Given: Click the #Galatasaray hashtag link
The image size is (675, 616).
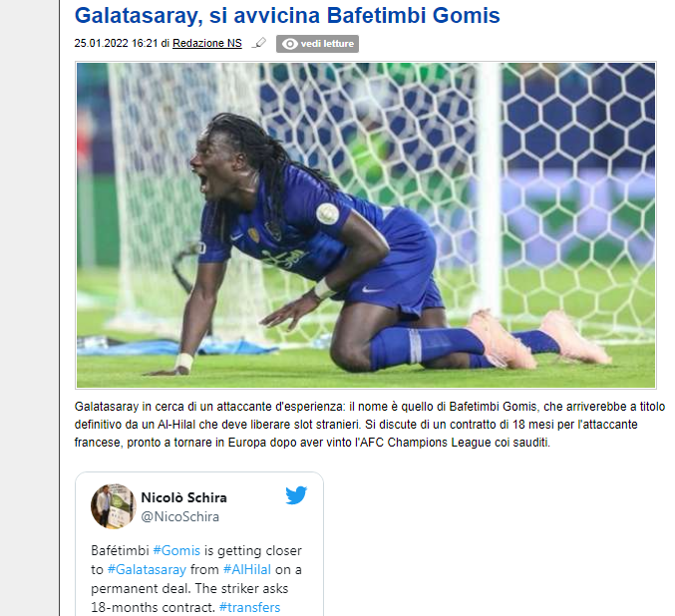Looking at the screenshot, I should pyautogui.click(x=147, y=569).
